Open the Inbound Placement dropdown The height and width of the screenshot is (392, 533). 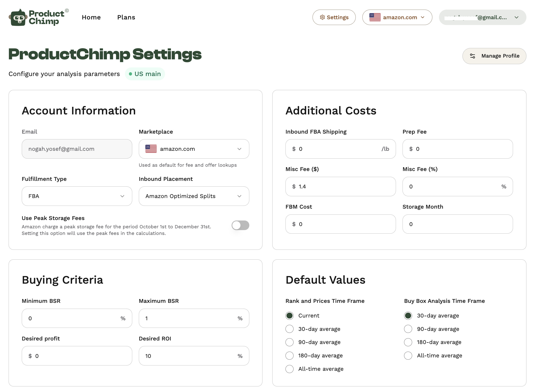[x=194, y=196]
